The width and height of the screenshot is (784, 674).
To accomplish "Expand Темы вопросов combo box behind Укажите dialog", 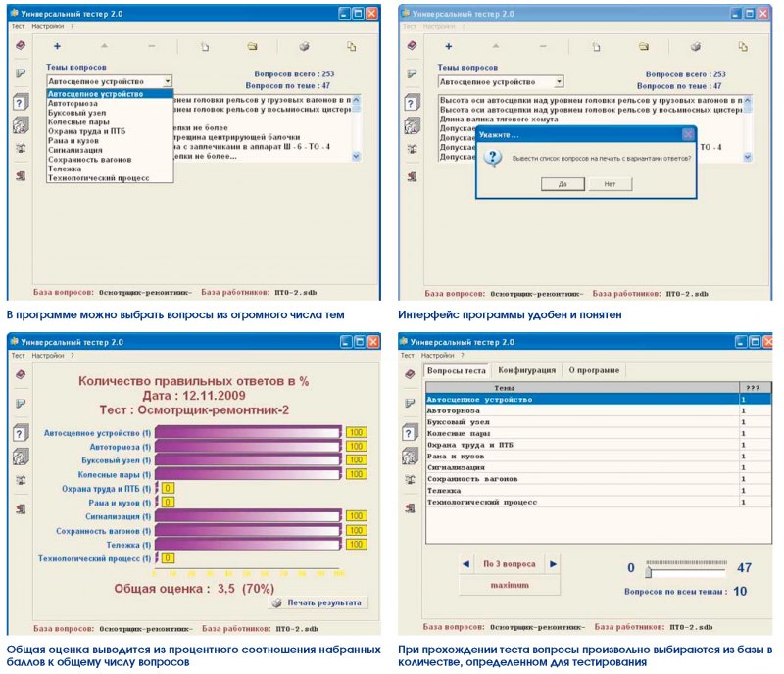I will tap(559, 82).
